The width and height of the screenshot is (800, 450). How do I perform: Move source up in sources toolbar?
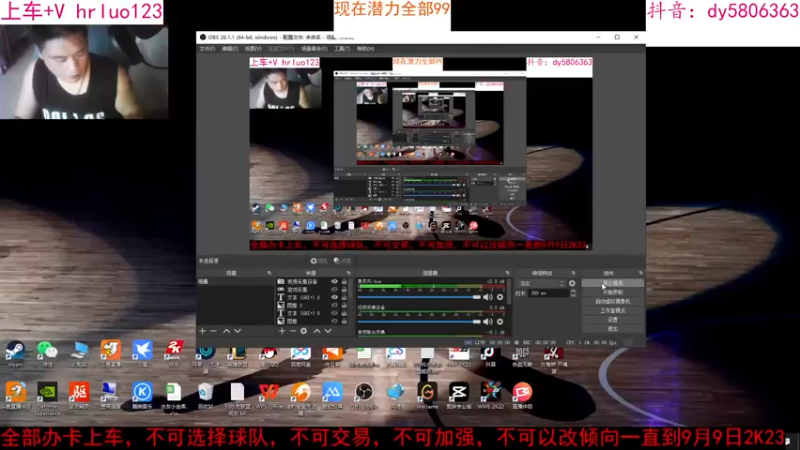(317, 331)
